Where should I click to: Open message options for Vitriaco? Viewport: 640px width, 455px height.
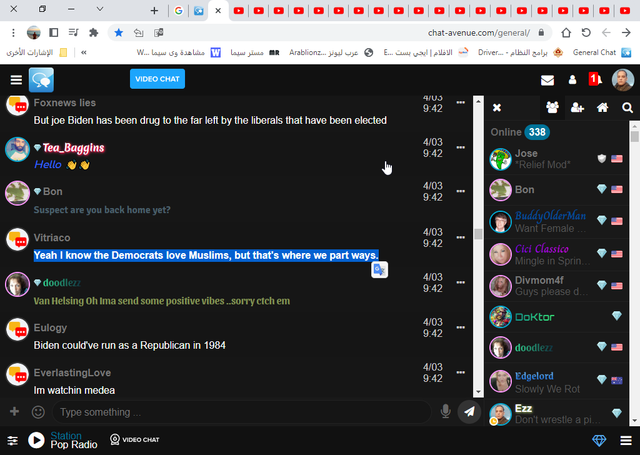point(460,237)
